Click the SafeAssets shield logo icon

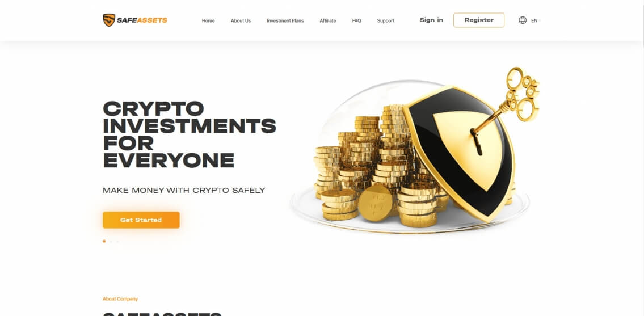[109, 20]
